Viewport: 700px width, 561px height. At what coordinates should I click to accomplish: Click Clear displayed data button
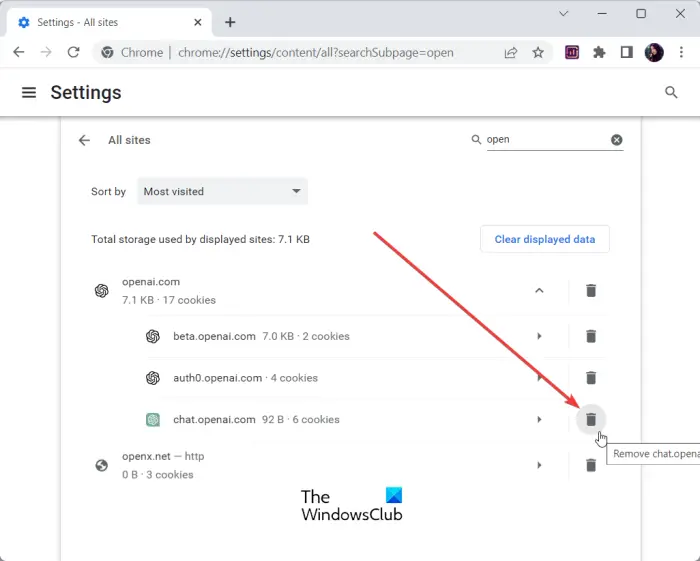pos(545,239)
